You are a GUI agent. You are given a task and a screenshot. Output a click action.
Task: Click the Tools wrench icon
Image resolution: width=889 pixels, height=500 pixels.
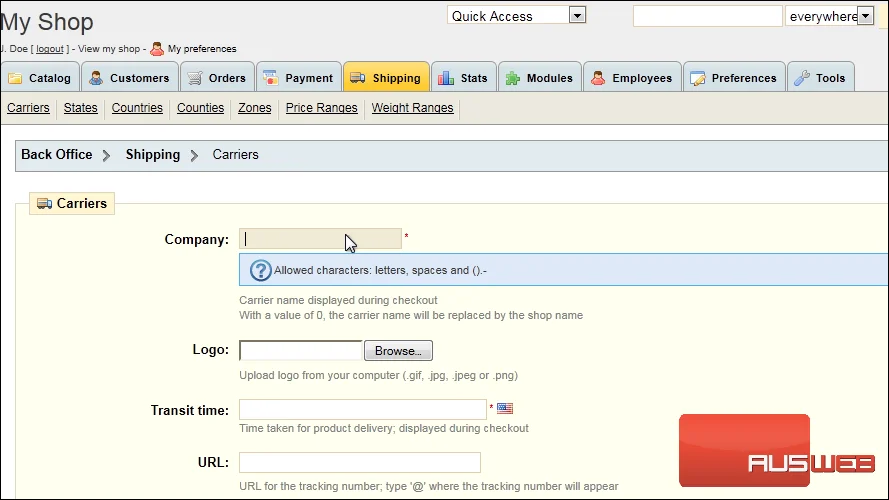[802, 78]
